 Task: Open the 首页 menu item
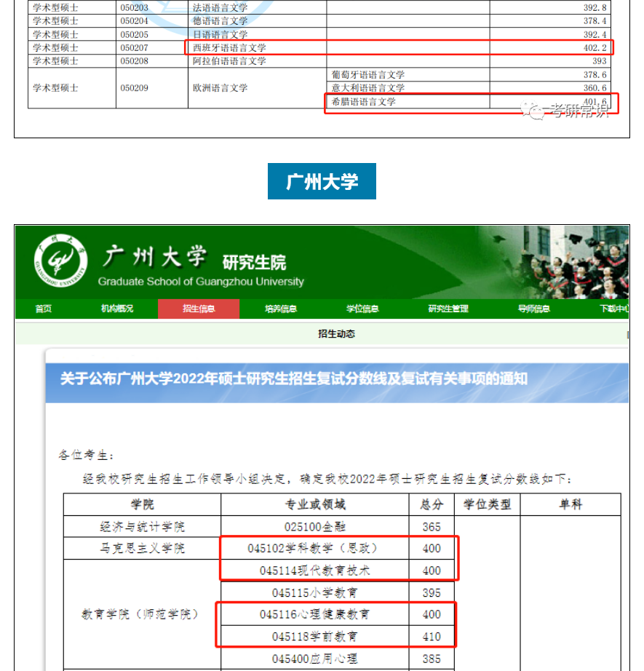pyautogui.click(x=43, y=309)
